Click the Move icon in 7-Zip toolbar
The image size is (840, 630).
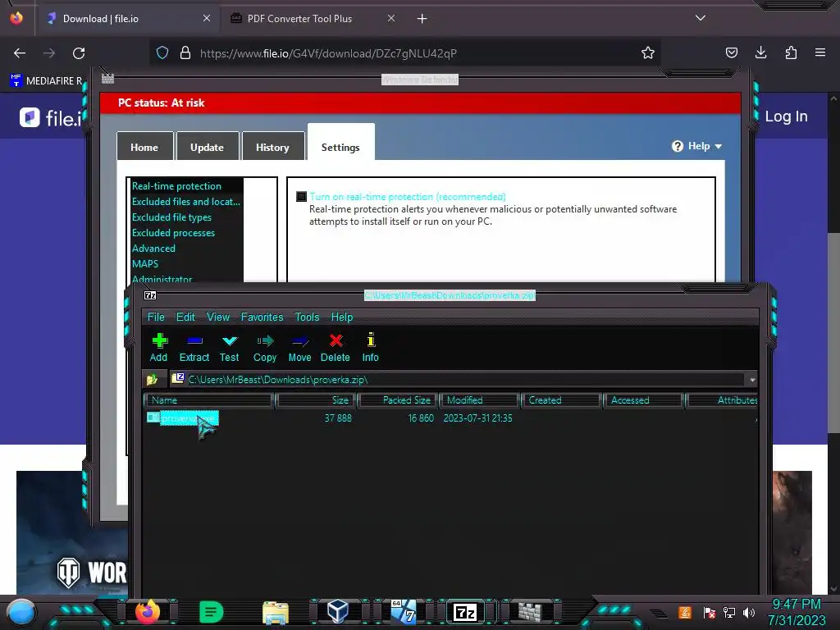pyautogui.click(x=299, y=348)
